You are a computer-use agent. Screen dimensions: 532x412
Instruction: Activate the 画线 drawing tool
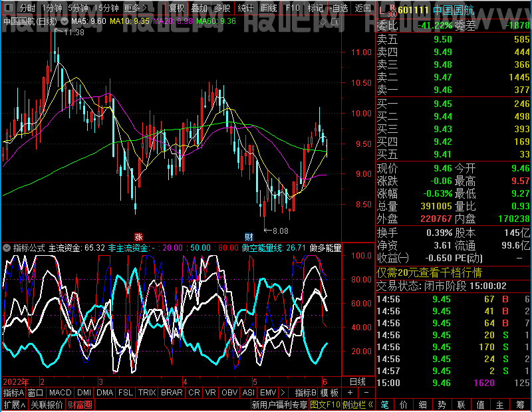click(269, 8)
